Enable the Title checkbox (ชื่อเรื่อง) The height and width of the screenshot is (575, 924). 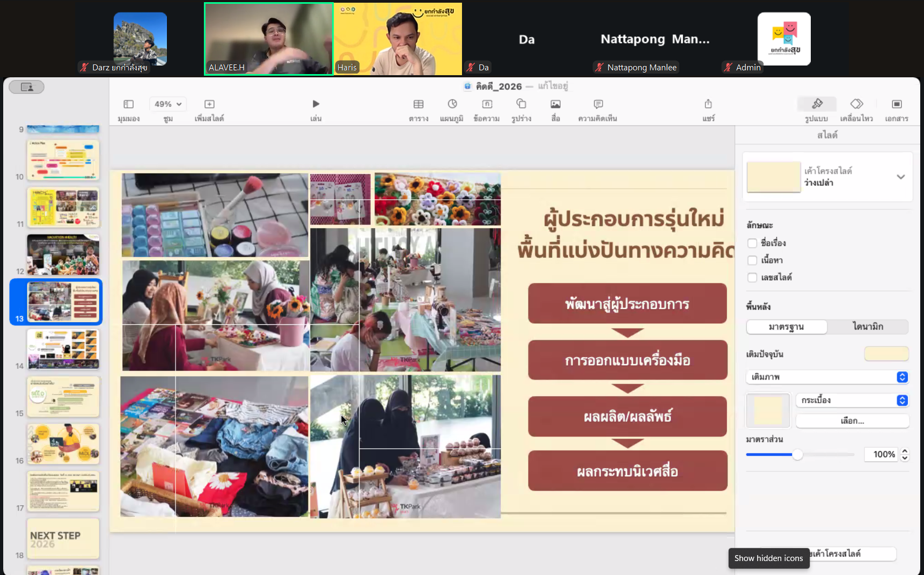pos(752,243)
